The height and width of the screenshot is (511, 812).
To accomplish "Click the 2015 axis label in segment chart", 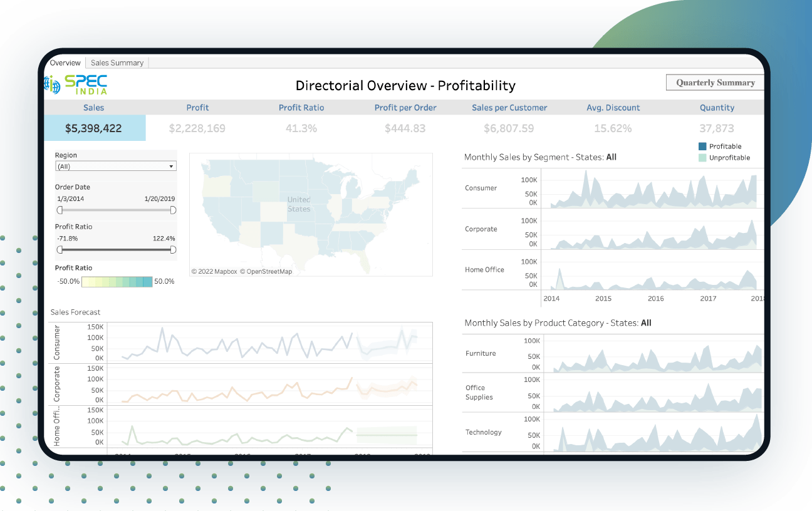I will click(x=603, y=299).
